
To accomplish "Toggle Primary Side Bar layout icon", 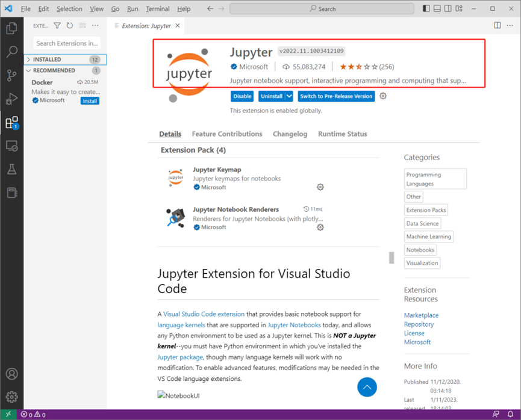I will [x=426, y=8].
